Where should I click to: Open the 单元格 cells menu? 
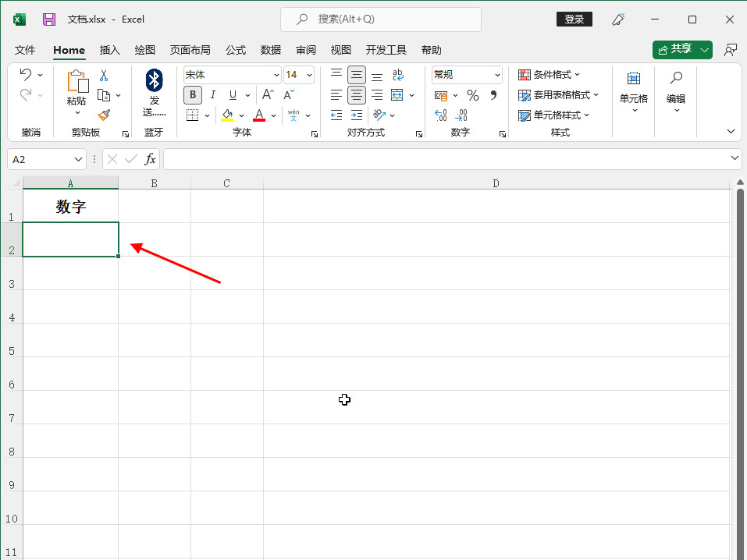(634, 92)
